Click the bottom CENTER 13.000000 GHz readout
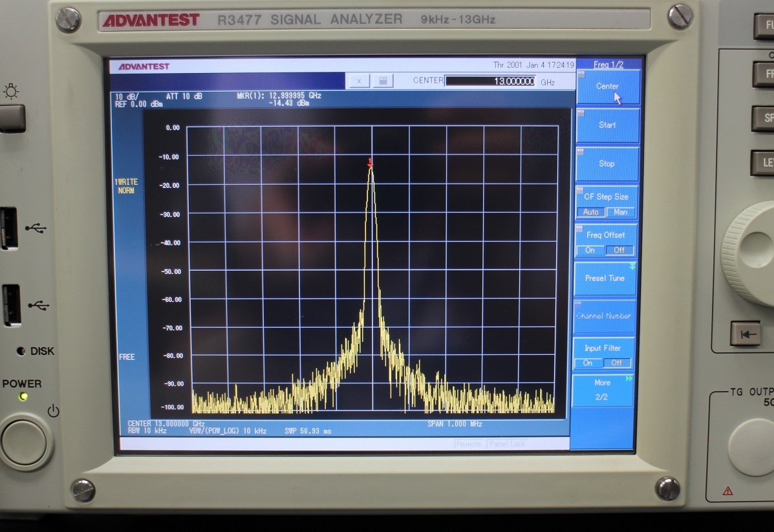This screenshot has height=532, width=774. (166, 423)
